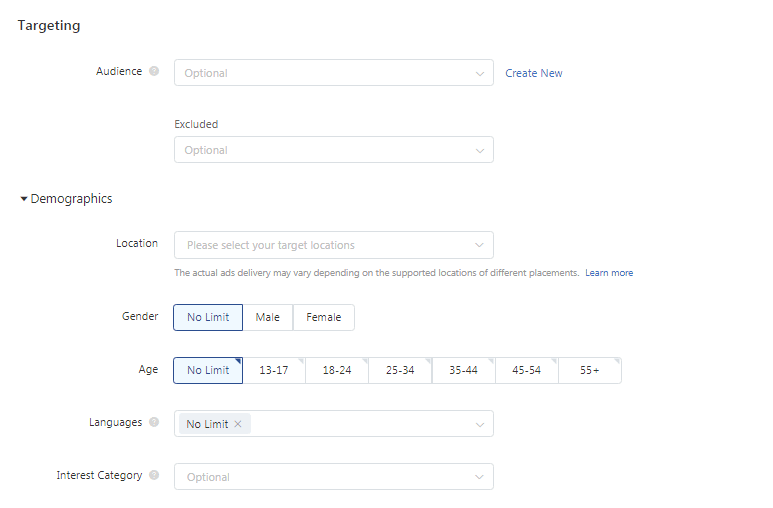Click the Create New audience link
The width and height of the screenshot is (773, 508).
[534, 73]
